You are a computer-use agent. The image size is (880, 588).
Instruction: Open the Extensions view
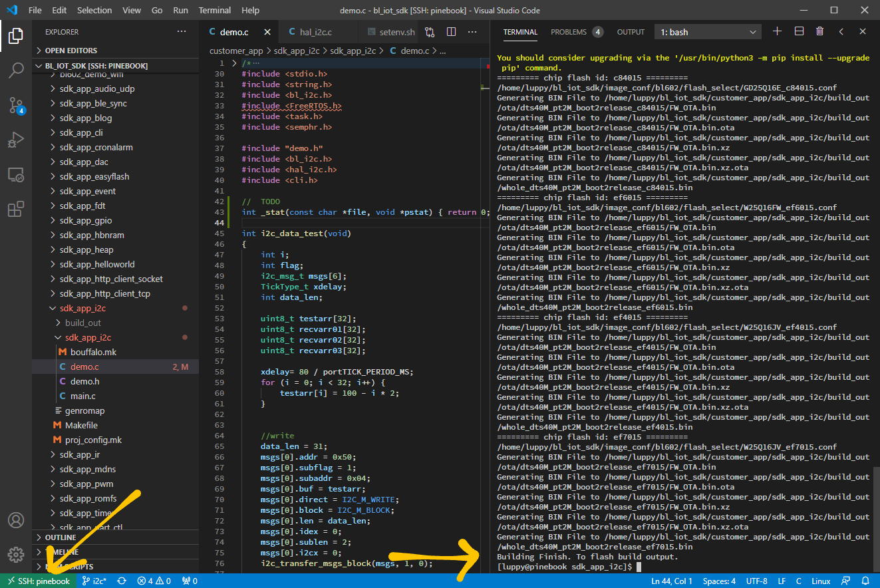coord(16,210)
